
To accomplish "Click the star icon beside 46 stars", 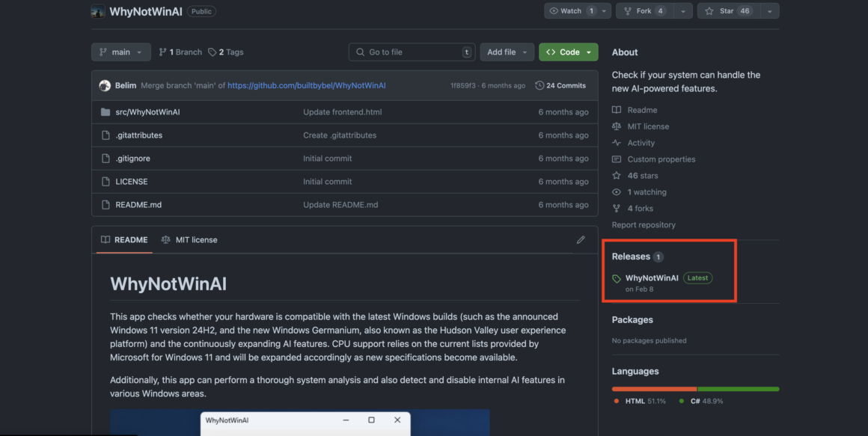I will pos(617,176).
